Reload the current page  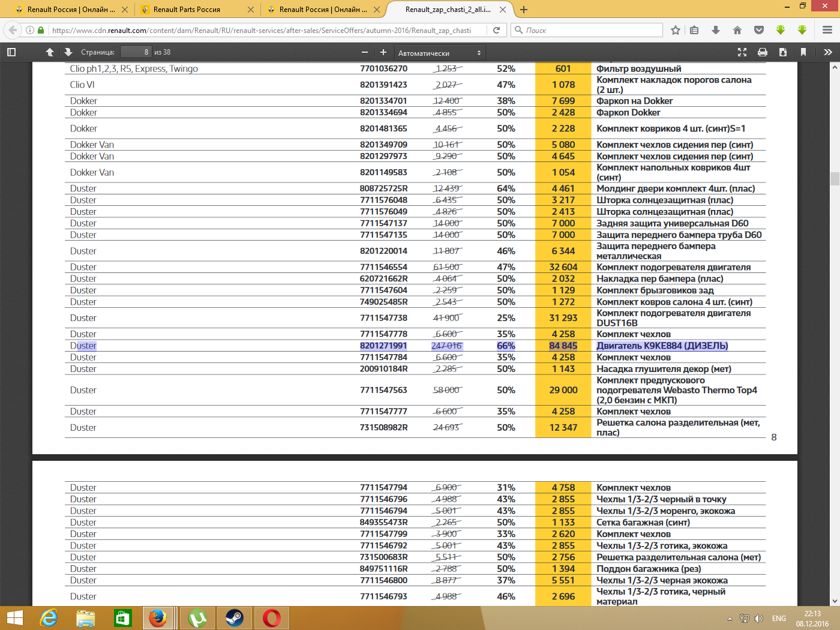pyautogui.click(x=496, y=30)
